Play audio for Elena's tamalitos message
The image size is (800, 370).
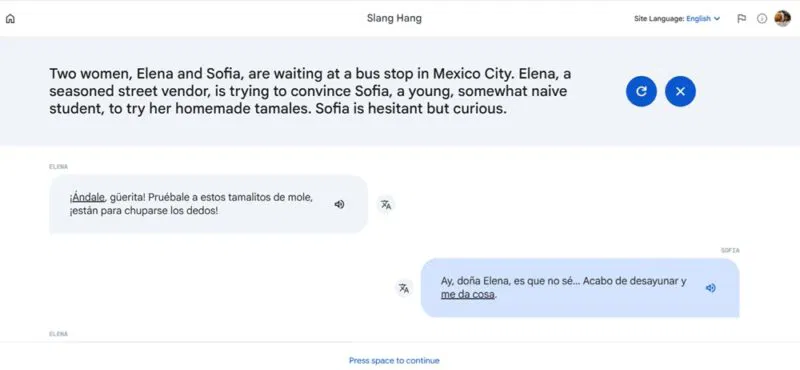[x=339, y=204]
